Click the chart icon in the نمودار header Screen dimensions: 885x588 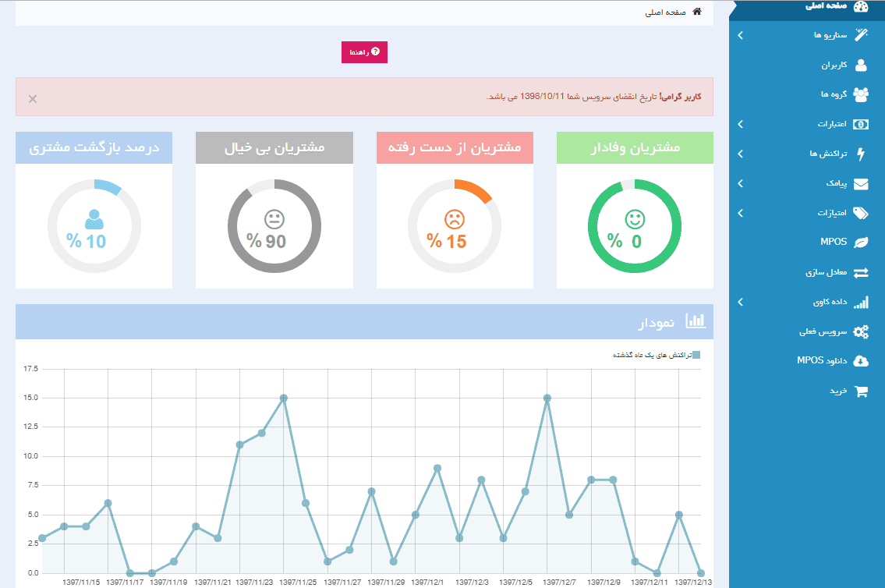point(696,321)
